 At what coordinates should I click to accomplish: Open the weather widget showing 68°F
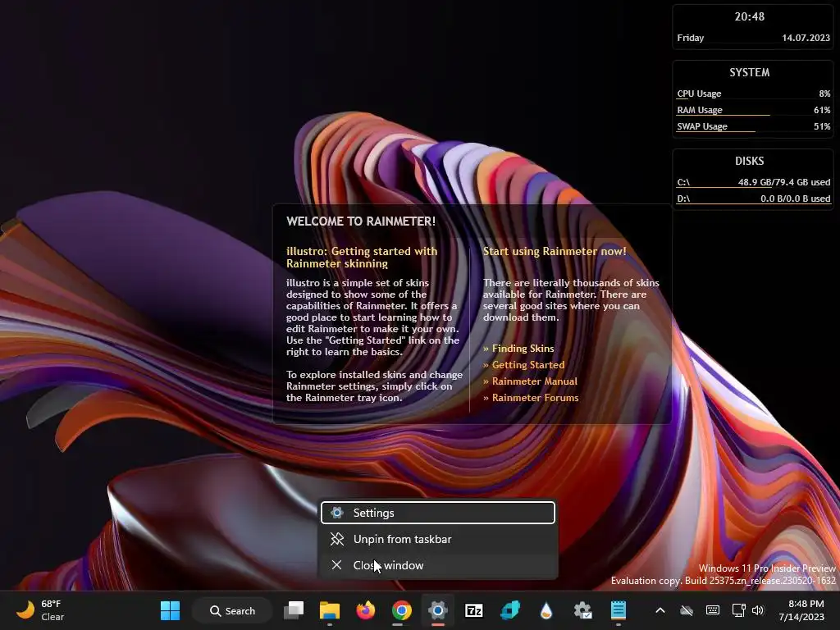pyautogui.click(x=40, y=610)
